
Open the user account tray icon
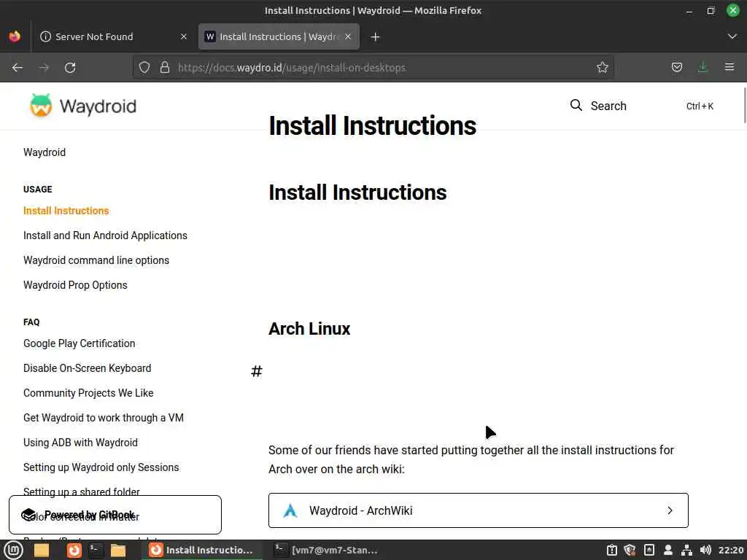click(668, 550)
